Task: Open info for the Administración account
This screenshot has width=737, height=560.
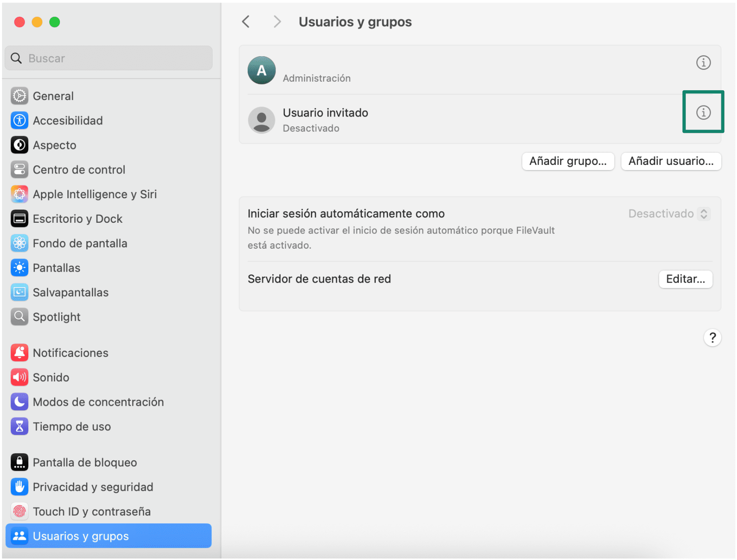Action: tap(703, 62)
